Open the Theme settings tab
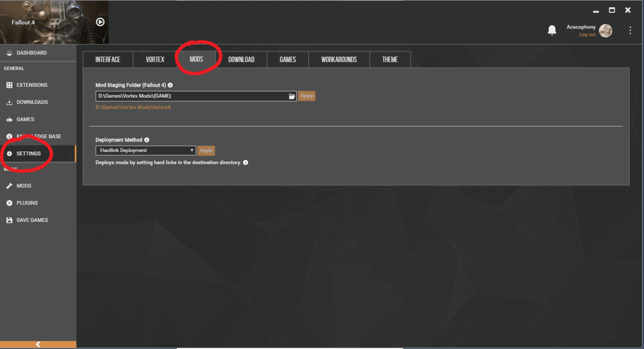Image resolution: width=644 pixels, height=349 pixels. coord(390,59)
